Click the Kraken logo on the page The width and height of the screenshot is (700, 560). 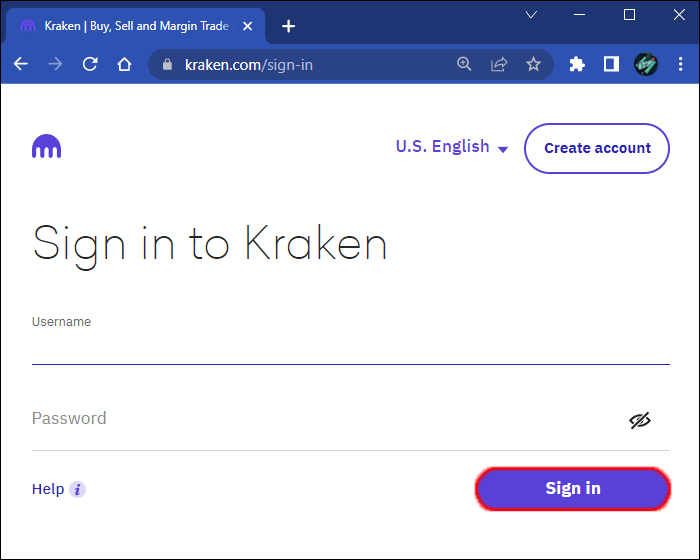(46, 146)
